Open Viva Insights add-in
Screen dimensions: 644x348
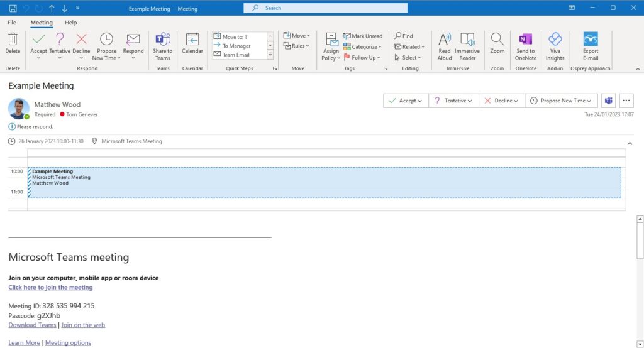pyautogui.click(x=555, y=40)
